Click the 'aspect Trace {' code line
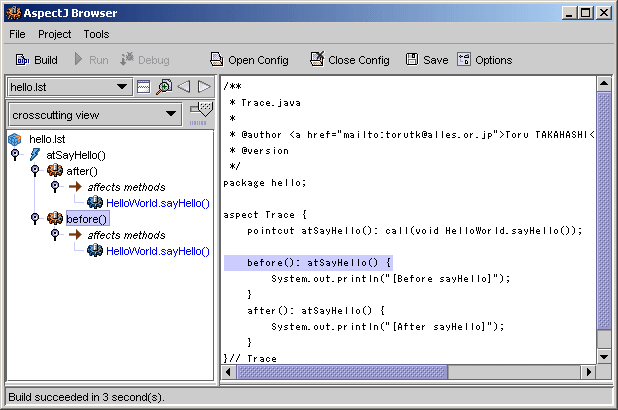The height and width of the screenshot is (410, 618). click(265, 215)
